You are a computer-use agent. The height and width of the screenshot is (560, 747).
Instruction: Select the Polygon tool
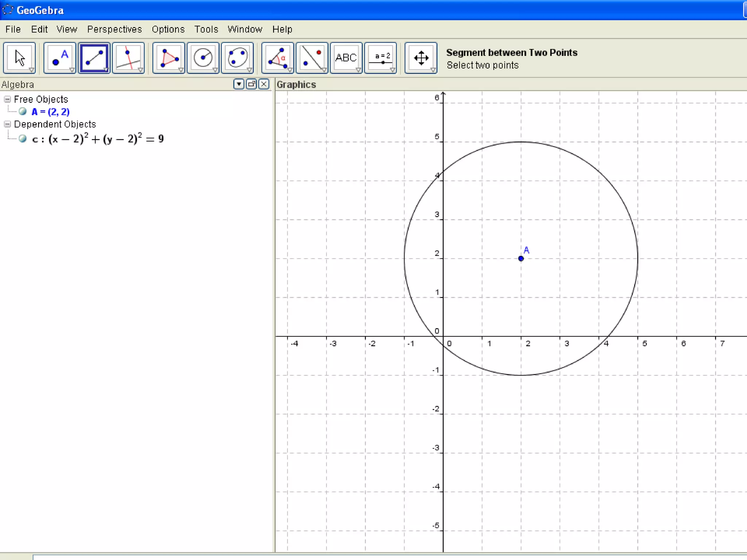coord(169,58)
